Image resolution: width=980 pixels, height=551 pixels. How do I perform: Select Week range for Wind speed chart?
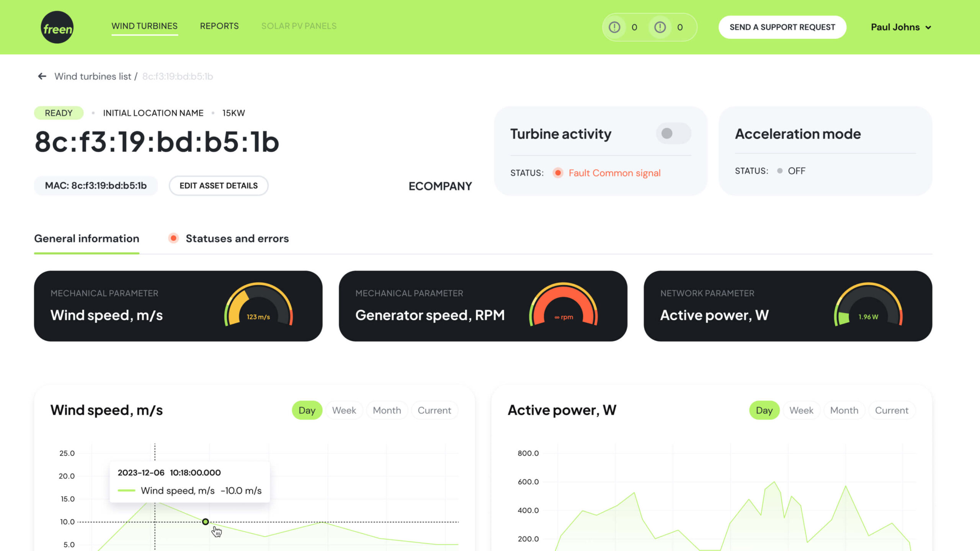coord(344,410)
